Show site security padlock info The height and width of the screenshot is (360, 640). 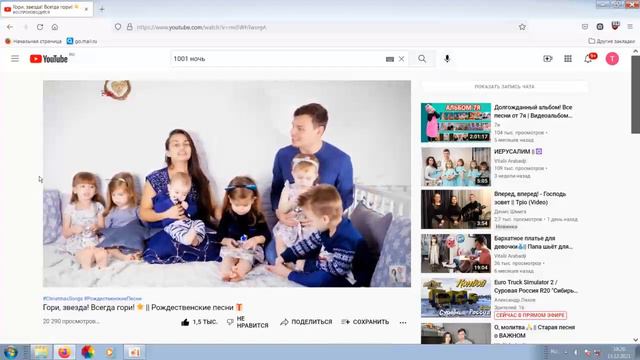click(129, 27)
